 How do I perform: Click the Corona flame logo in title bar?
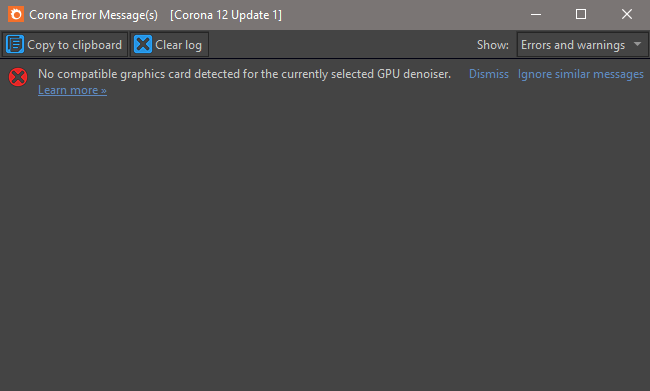pyautogui.click(x=16, y=15)
